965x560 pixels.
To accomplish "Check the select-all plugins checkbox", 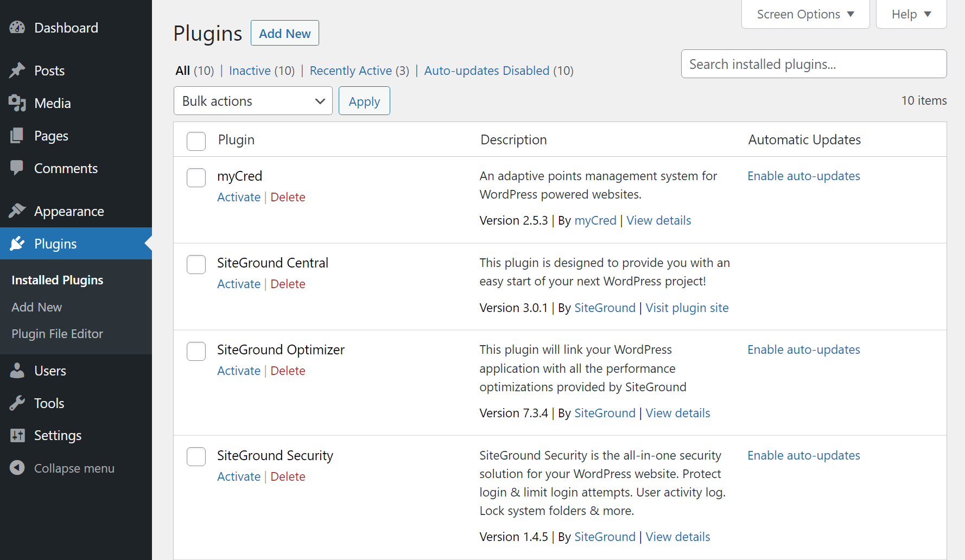I will pos(196,141).
